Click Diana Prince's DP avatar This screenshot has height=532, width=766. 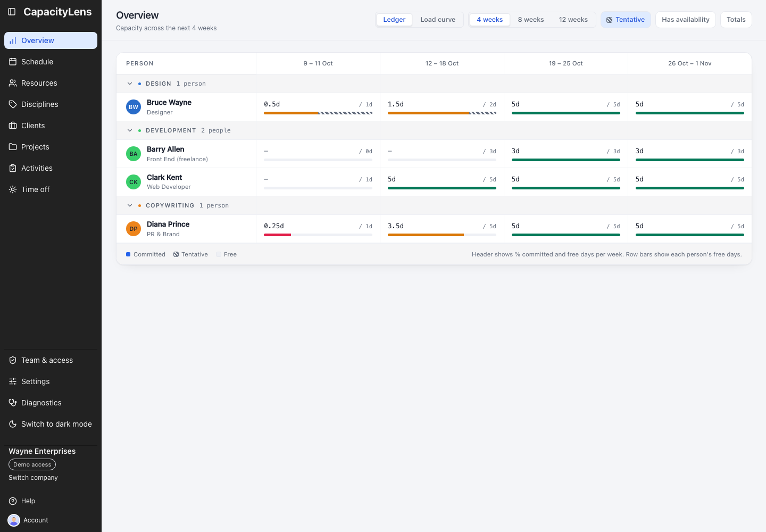[134, 229]
